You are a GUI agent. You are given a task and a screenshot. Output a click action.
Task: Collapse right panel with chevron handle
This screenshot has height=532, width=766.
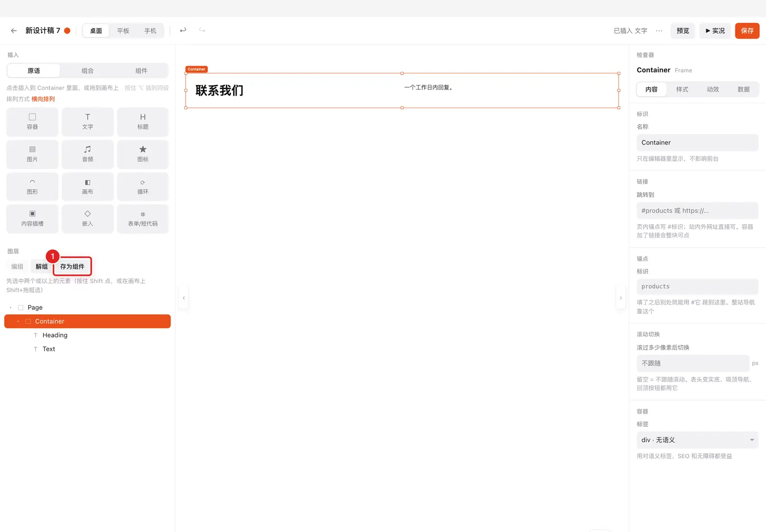[x=621, y=298]
